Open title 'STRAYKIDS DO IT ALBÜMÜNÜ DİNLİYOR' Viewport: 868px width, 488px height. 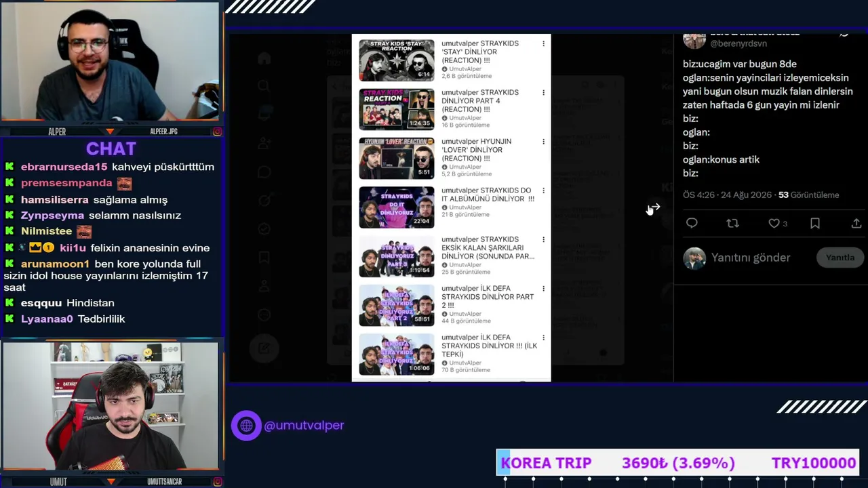pyautogui.click(x=488, y=195)
